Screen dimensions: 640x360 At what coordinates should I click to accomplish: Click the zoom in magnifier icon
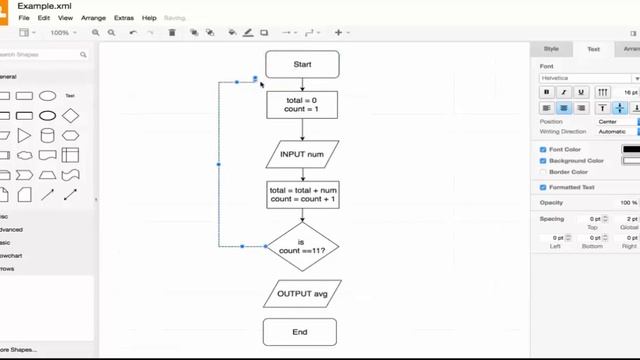(95, 32)
